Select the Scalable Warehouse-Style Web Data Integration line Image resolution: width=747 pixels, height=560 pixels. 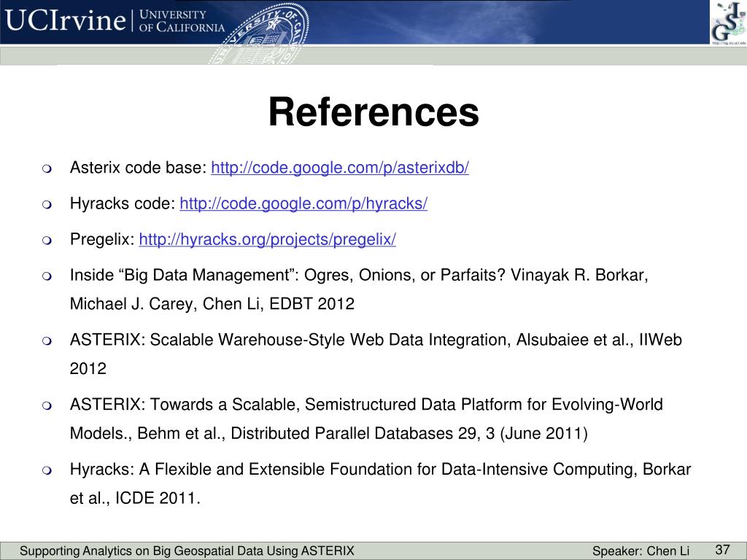click(376, 340)
